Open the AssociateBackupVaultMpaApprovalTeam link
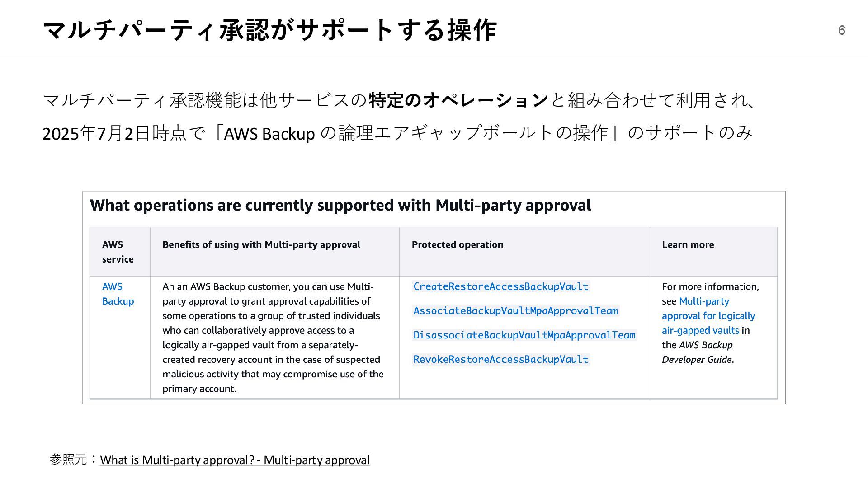Image resolution: width=868 pixels, height=488 pixels. coord(515,311)
